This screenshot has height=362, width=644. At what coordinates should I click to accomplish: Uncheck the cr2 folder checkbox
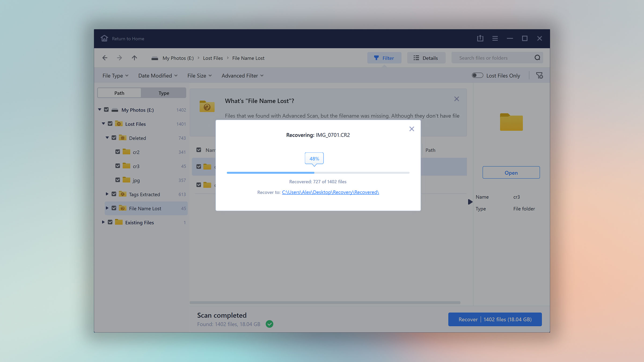pos(118,152)
